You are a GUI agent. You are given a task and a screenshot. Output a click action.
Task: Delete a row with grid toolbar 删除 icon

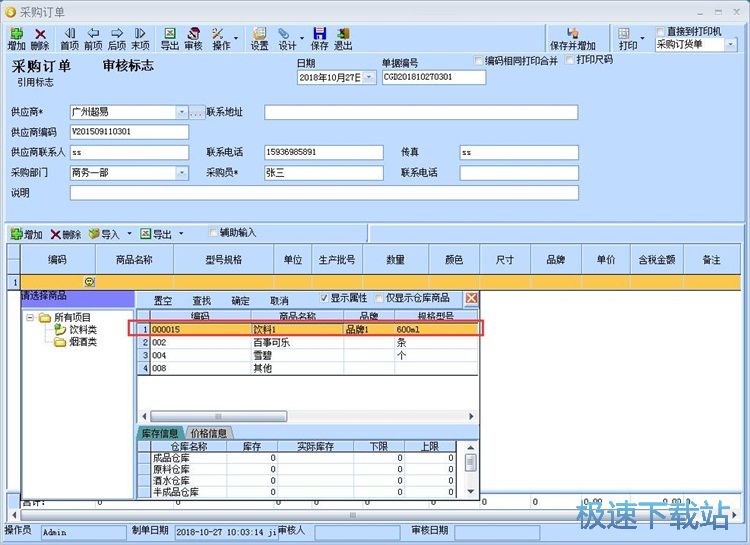click(56, 234)
